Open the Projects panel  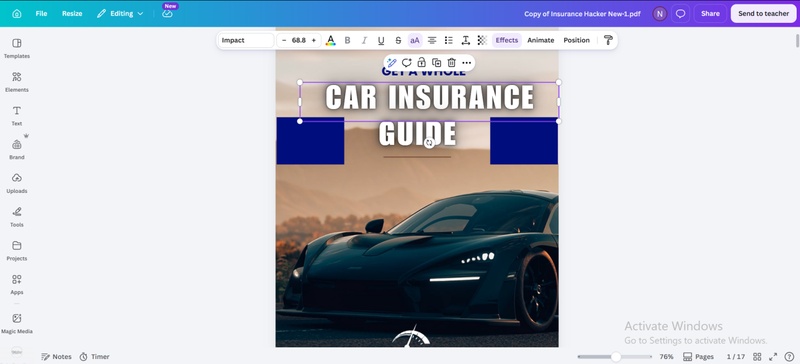17,251
